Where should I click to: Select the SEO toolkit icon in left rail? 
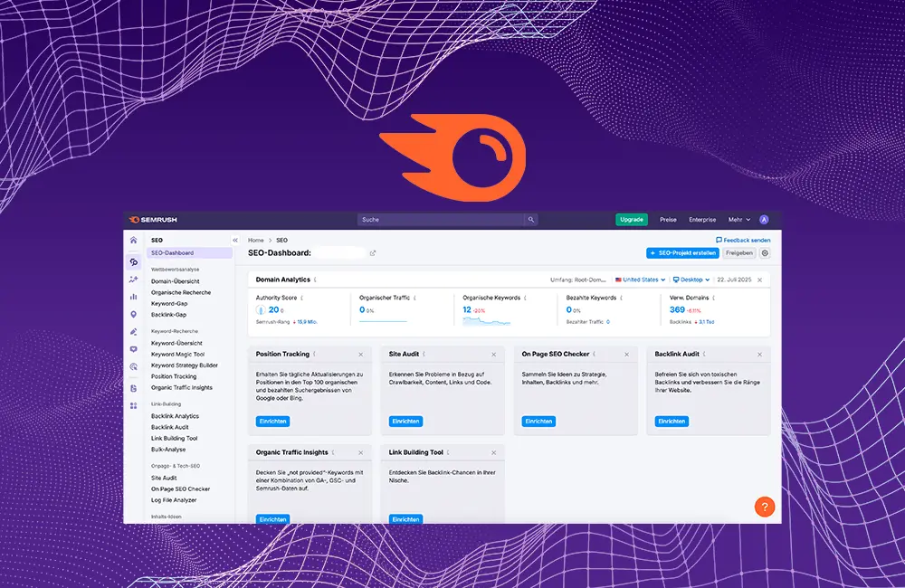coord(133,262)
